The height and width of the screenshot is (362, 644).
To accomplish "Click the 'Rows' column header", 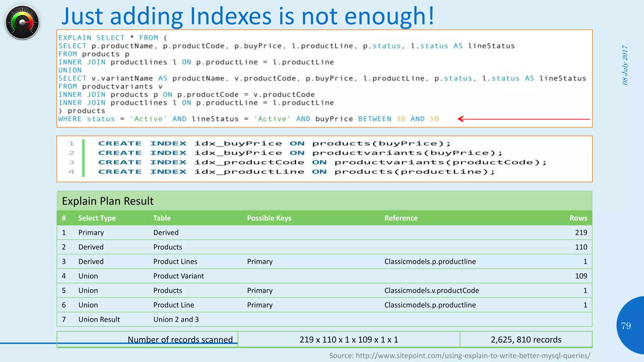I will pyautogui.click(x=578, y=218).
